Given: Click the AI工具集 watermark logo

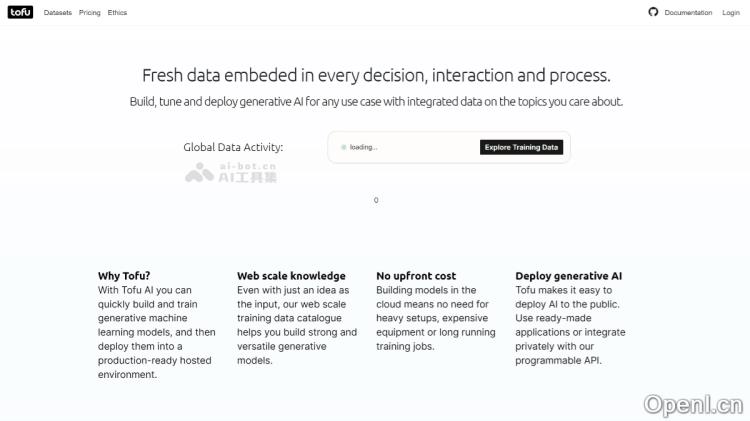Looking at the screenshot, I should [231, 174].
